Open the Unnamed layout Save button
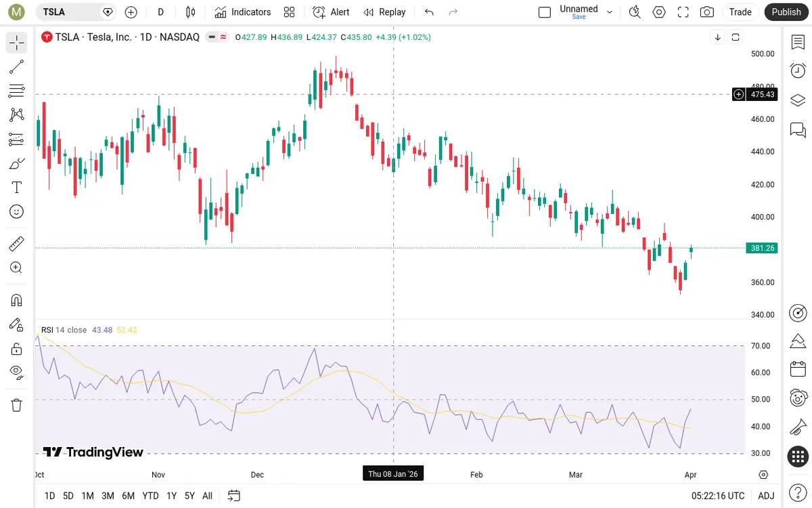812x508 pixels. [579, 12]
